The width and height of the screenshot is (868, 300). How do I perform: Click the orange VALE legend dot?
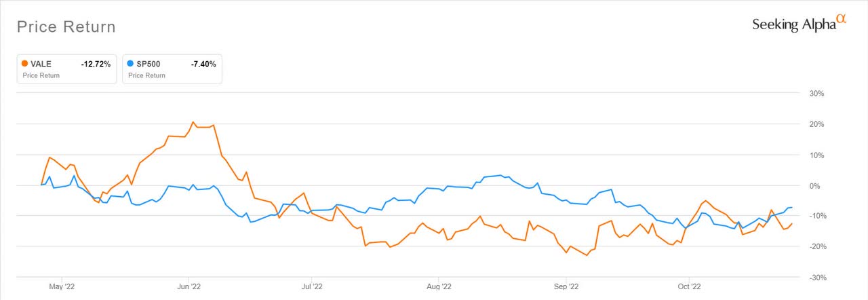[x=25, y=64]
